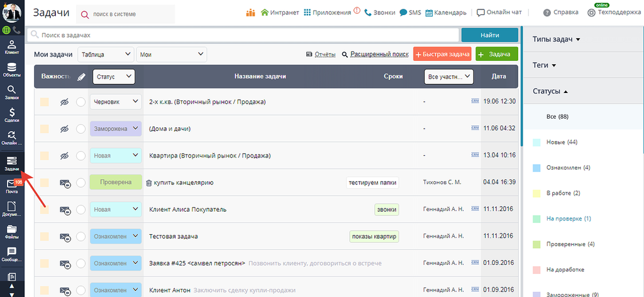Open Почта mailbox with 106 badge

[x=12, y=186]
